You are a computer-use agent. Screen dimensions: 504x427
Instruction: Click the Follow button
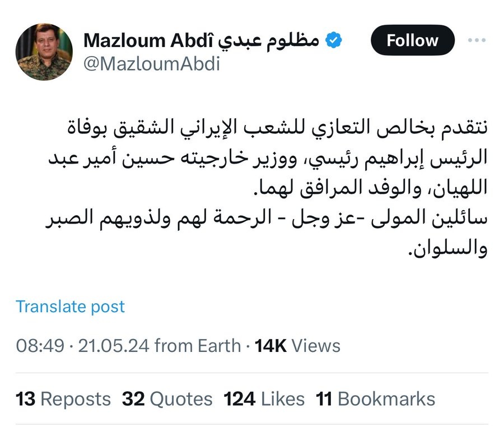(x=412, y=40)
